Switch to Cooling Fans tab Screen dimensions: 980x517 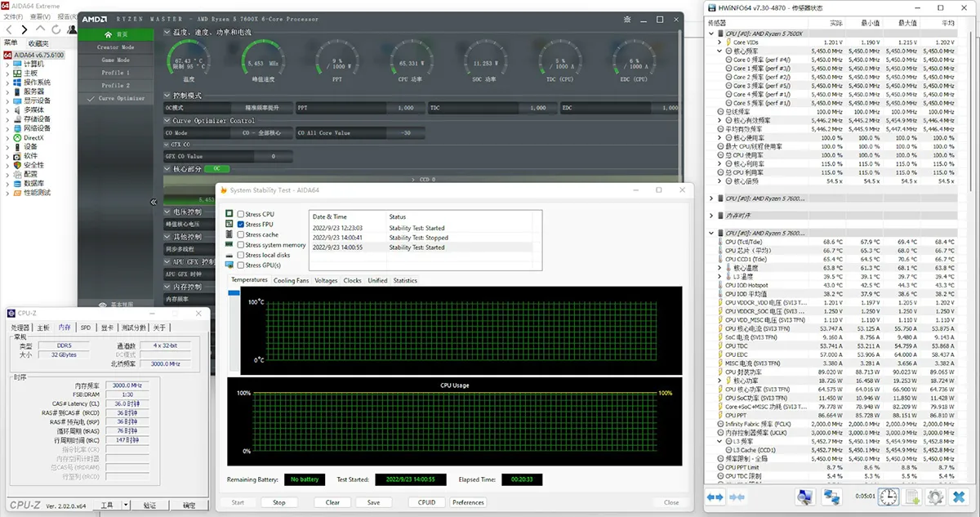tap(291, 280)
